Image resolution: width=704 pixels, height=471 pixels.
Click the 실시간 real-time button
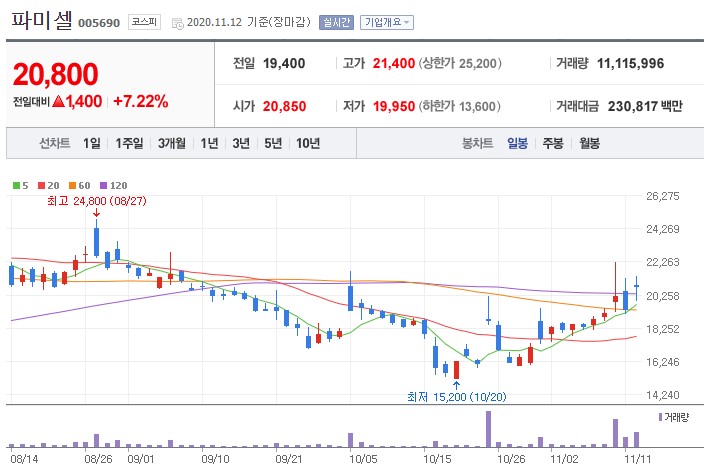pos(336,22)
